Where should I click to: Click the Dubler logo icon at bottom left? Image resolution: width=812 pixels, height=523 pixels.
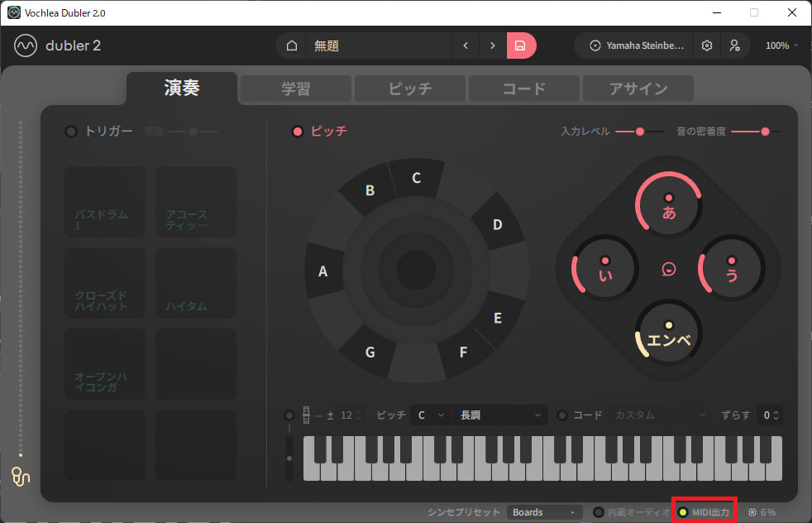pos(21,476)
